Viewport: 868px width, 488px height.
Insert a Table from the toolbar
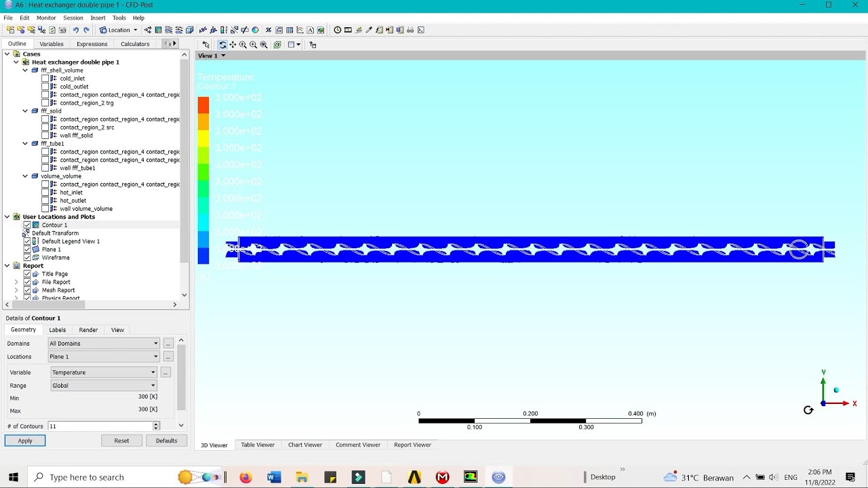coord(290,30)
